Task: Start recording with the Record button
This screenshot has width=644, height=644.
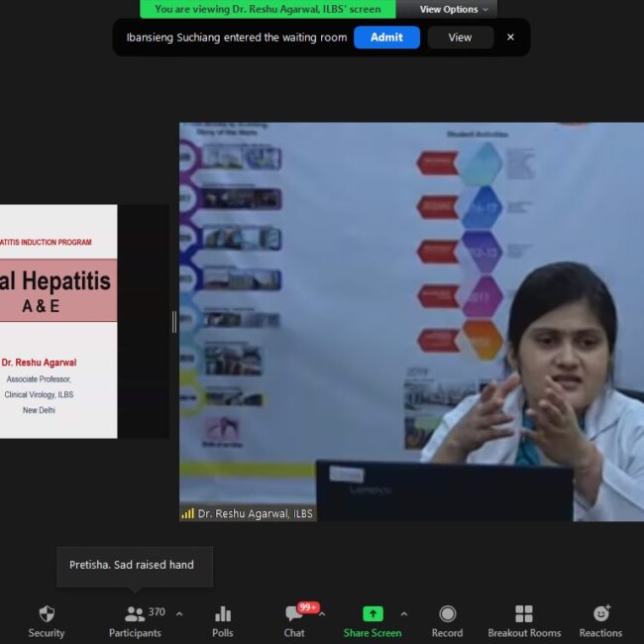Action: (x=447, y=621)
